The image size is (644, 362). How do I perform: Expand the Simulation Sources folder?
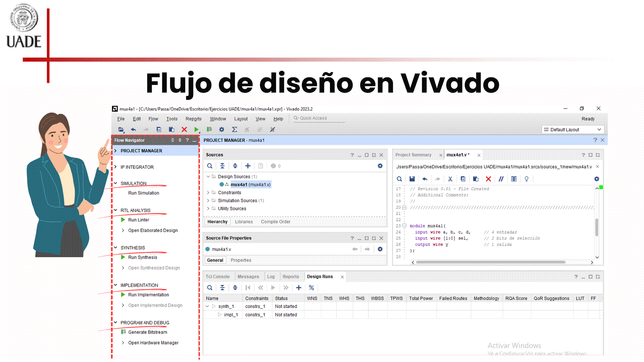coord(208,200)
